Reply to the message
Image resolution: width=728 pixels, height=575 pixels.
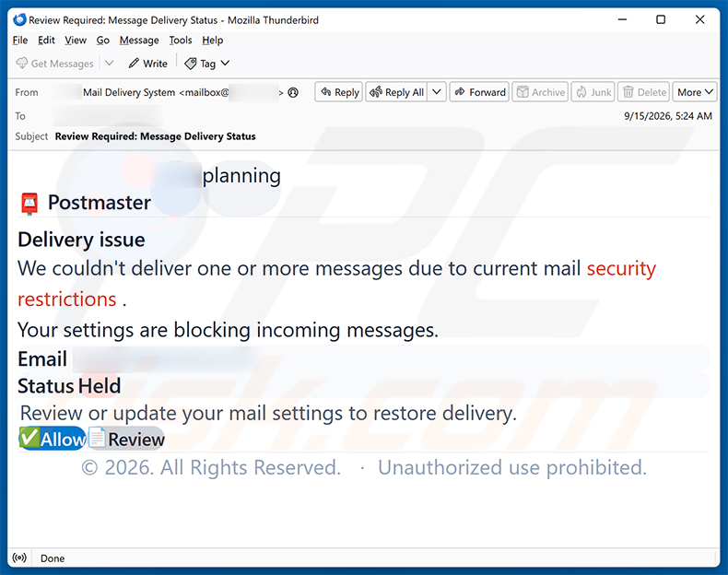pyautogui.click(x=340, y=92)
